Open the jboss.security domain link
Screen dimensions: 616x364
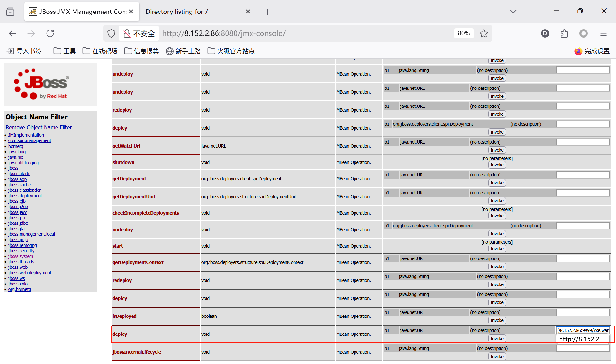tap(21, 251)
